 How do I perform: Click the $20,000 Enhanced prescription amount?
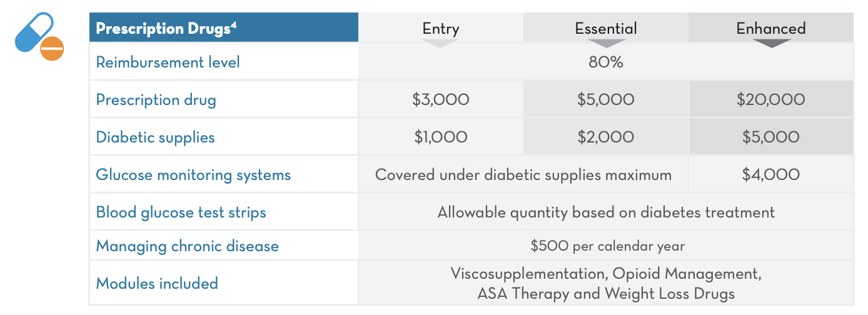(x=770, y=100)
